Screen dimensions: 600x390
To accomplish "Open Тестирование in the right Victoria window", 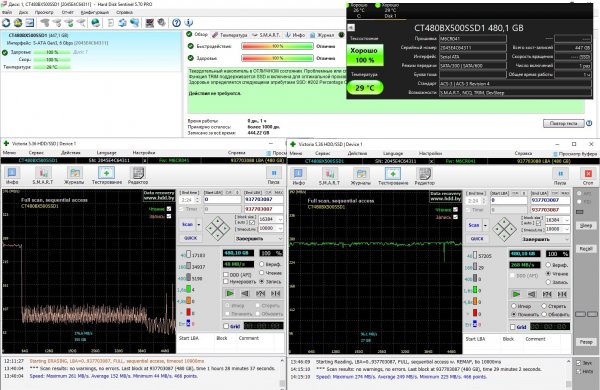I will pyautogui.click(x=393, y=176).
